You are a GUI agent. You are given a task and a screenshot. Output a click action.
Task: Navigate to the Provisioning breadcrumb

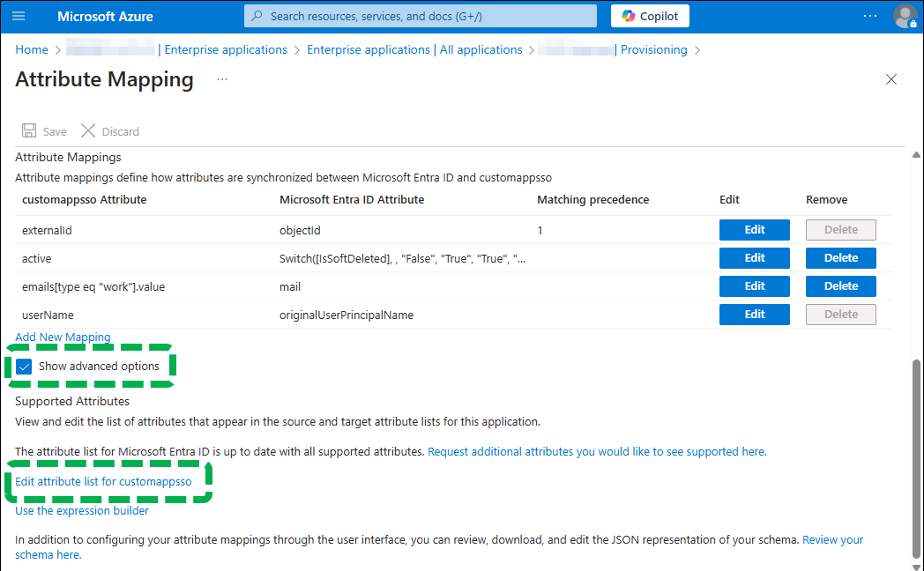pos(653,50)
